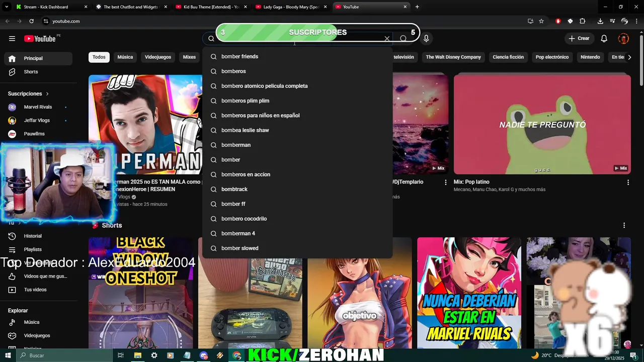Open the notifications bell
Image resolution: width=644 pixels, height=362 pixels.
click(604, 39)
